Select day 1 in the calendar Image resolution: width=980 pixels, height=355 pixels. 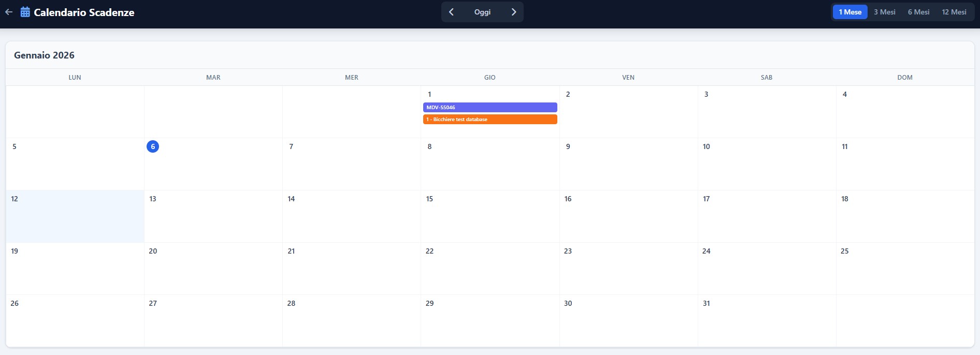click(429, 94)
